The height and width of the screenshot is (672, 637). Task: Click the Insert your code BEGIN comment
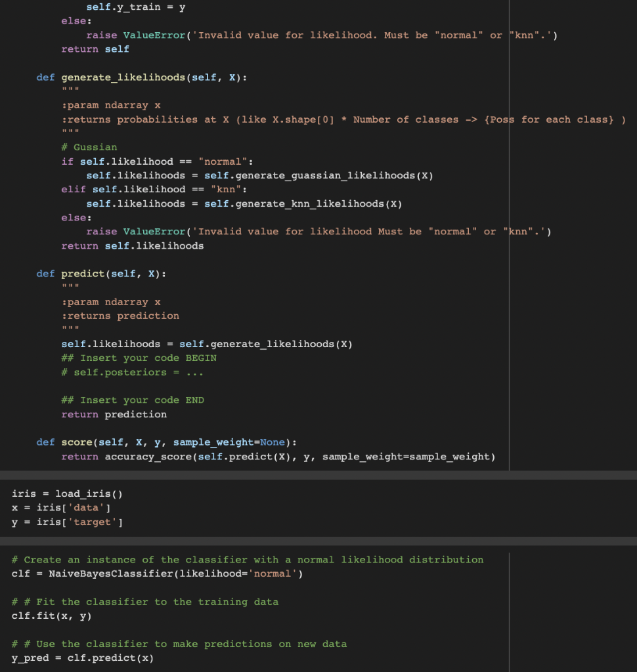(x=138, y=358)
